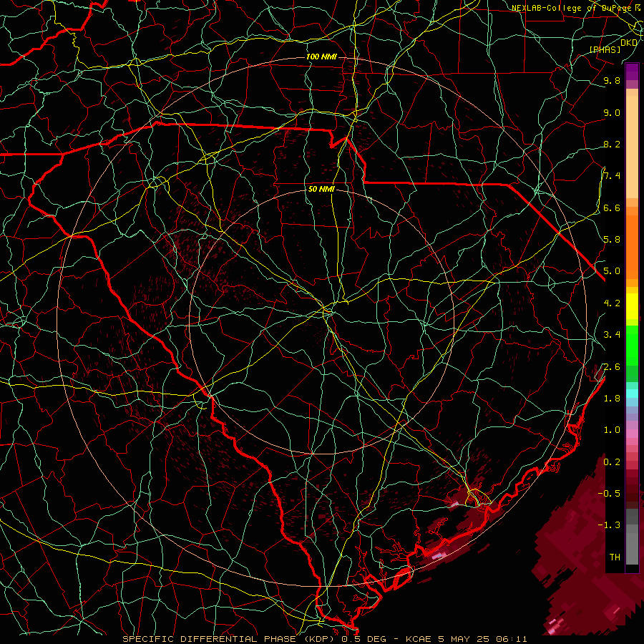644x644 pixels.
Task: Pick the cyan color band near 1.8
Action: [x=632, y=394]
